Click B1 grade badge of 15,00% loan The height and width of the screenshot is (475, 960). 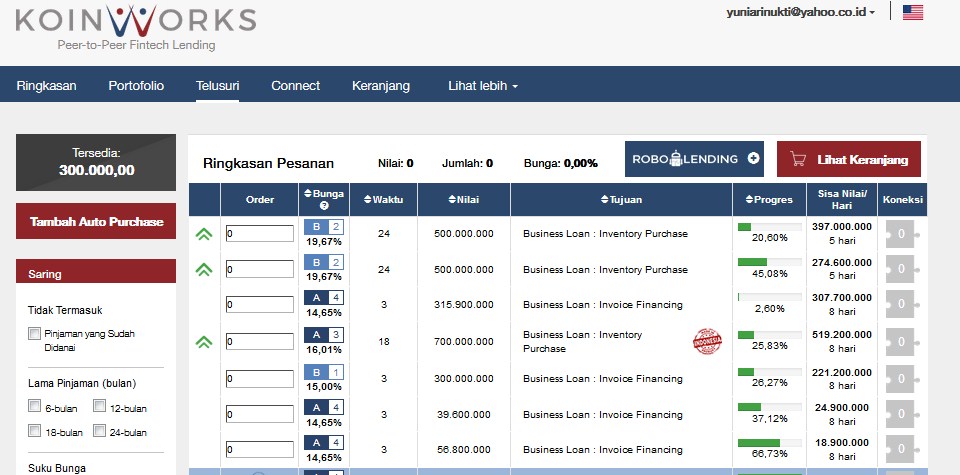click(x=324, y=372)
